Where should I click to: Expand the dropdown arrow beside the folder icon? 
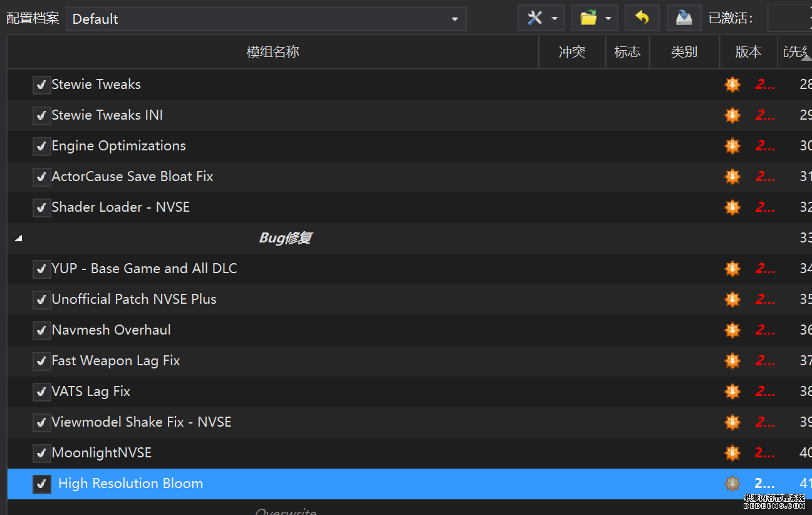click(x=608, y=19)
